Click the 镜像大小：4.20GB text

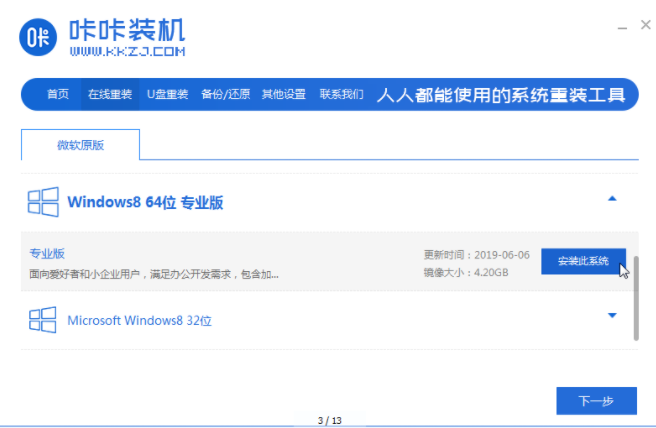pyautogui.click(x=466, y=273)
